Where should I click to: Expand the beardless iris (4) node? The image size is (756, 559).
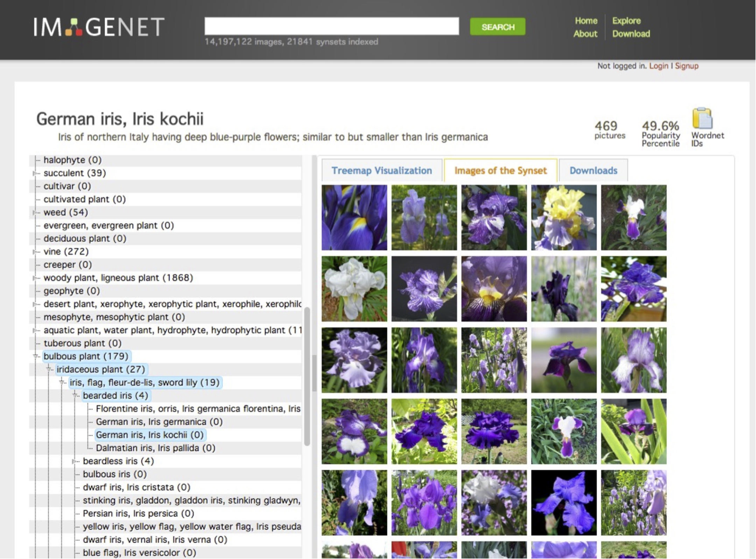point(75,461)
